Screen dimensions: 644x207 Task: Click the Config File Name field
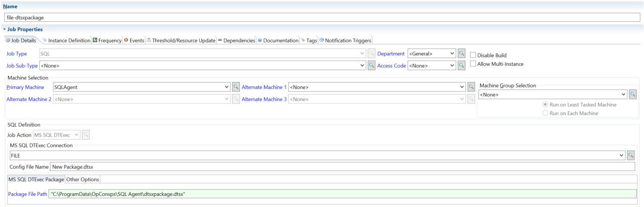pos(343,167)
